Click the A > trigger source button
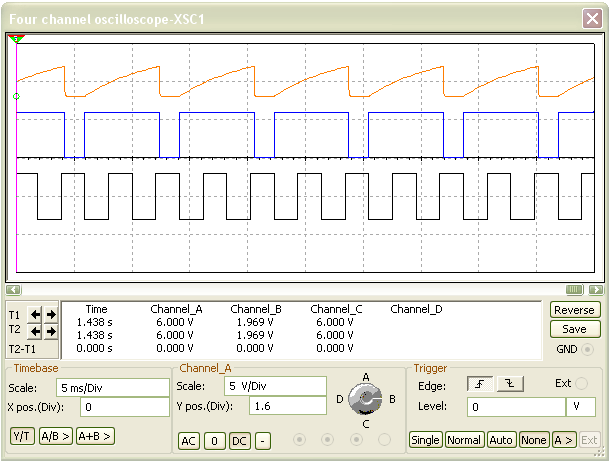The height and width of the screenshot is (464, 611). pyautogui.click(x=564, y=440)
